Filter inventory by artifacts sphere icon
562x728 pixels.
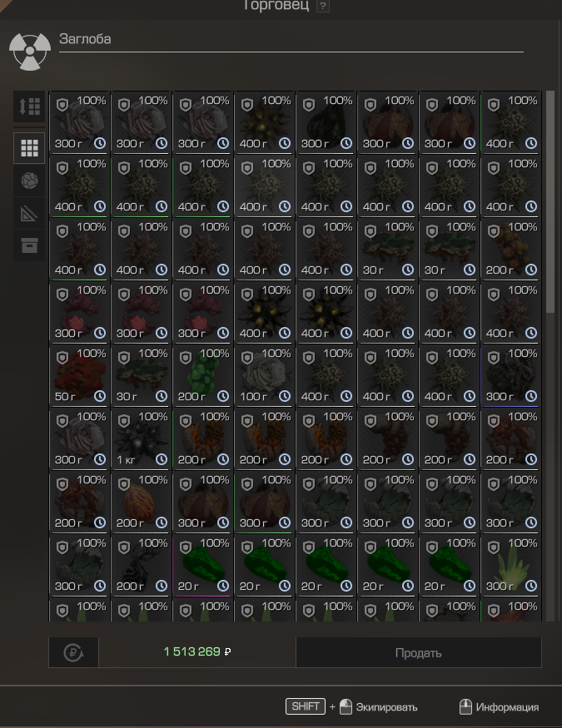29,181
